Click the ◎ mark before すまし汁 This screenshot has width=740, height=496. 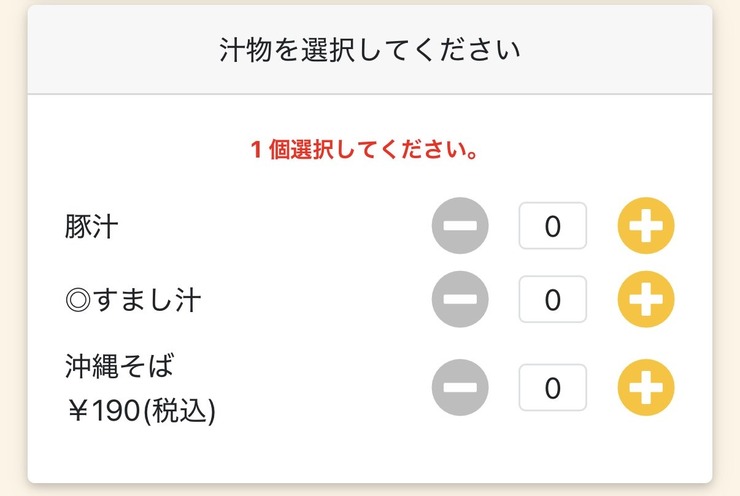pyautogui.click(x=78, y=300)
